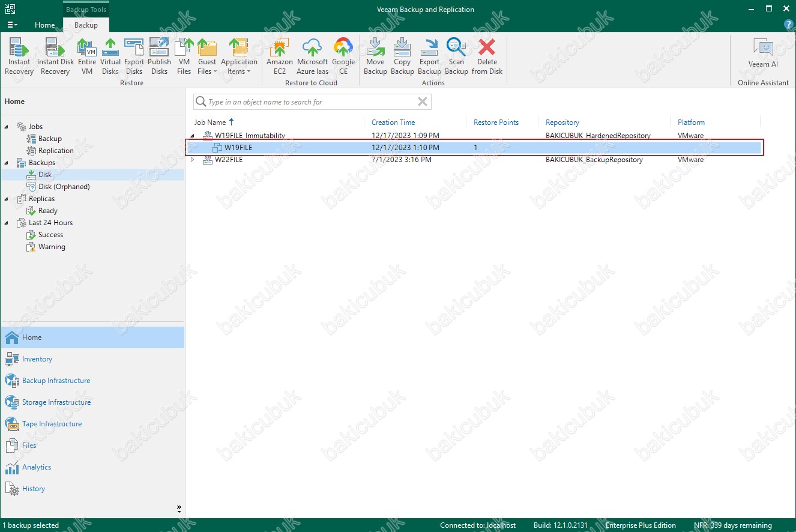
Task: Sort by the Creation Time column
Action: pyautogui.click(x=393, y=122)
